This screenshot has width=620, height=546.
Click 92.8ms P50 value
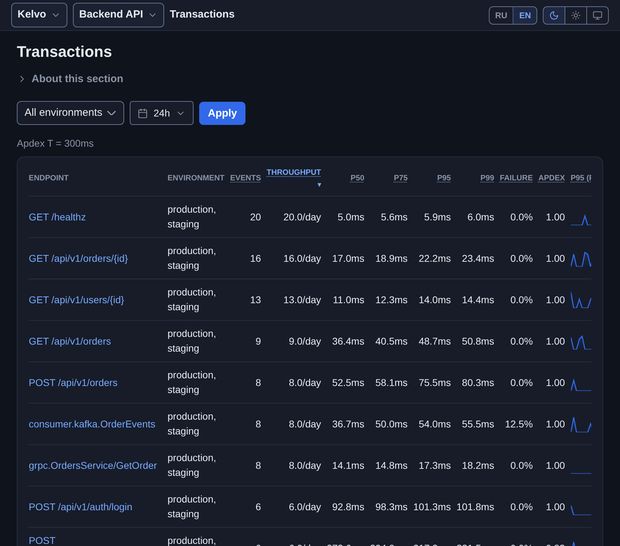pos(348,507)
